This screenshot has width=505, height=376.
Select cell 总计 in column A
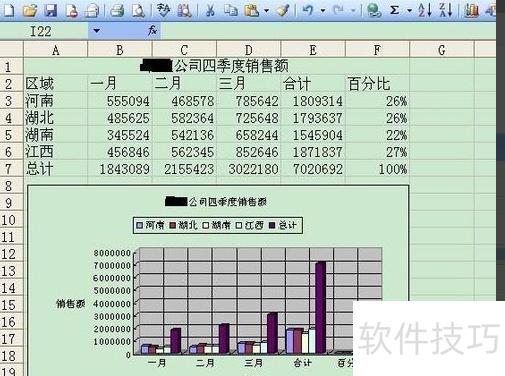click(x=56, y=169)
